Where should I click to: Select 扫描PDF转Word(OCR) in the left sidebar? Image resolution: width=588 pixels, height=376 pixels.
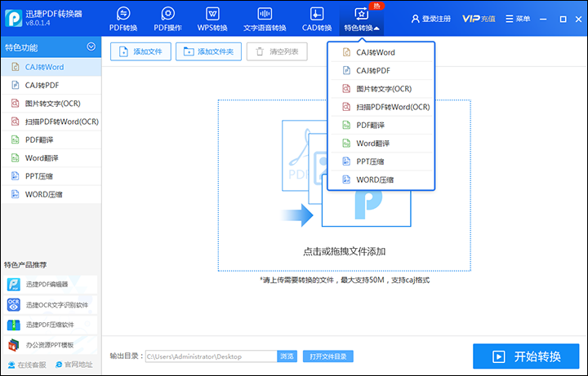(51, 122)
